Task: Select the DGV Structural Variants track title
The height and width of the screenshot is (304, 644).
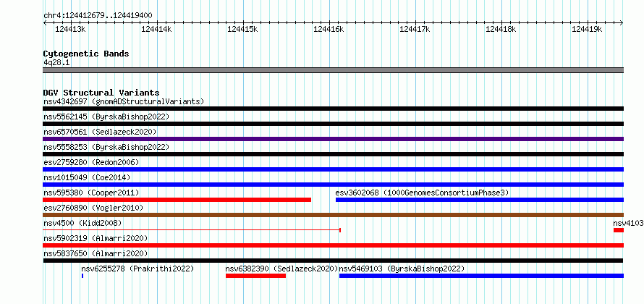Action: 101,93
